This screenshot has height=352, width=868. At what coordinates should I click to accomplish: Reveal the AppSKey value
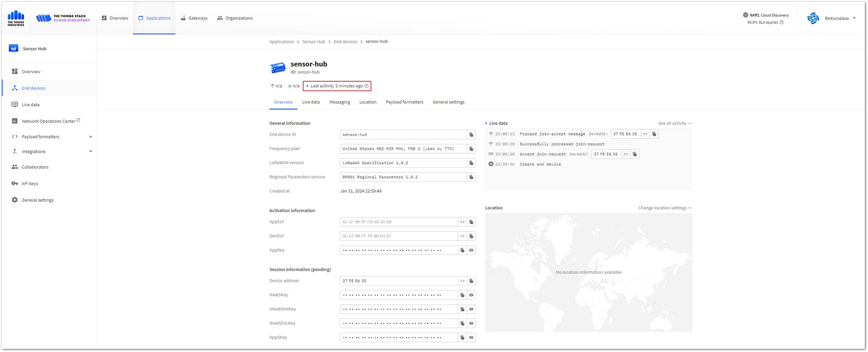[x=471, y=338]
